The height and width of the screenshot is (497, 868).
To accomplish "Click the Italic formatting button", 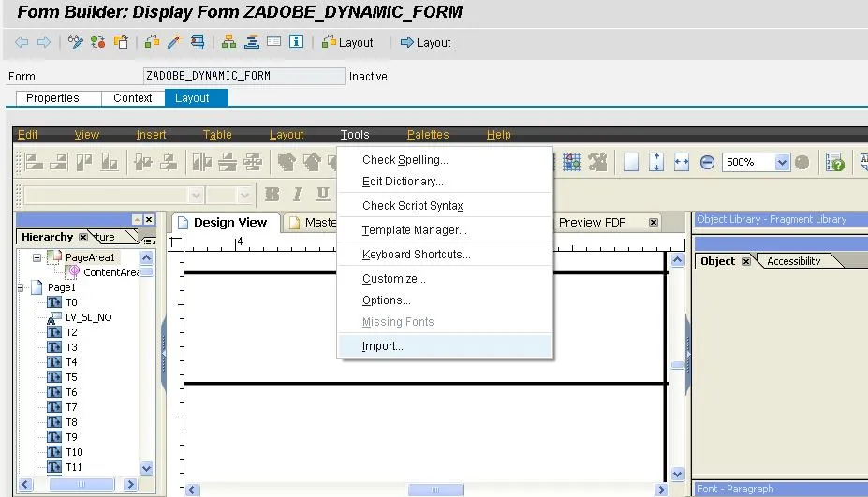I will coord(297,194).
